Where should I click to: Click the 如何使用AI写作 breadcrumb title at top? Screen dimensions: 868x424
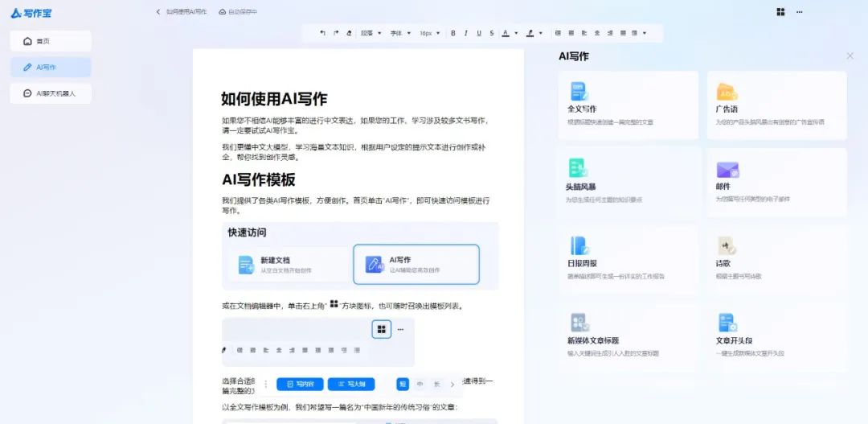186,11
